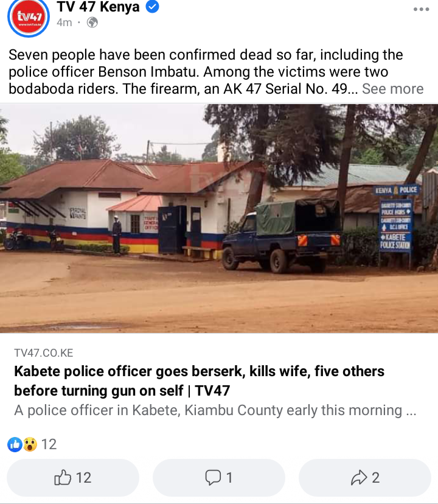
Task: Open the three-dots post options menu
Action: point(422,9)
